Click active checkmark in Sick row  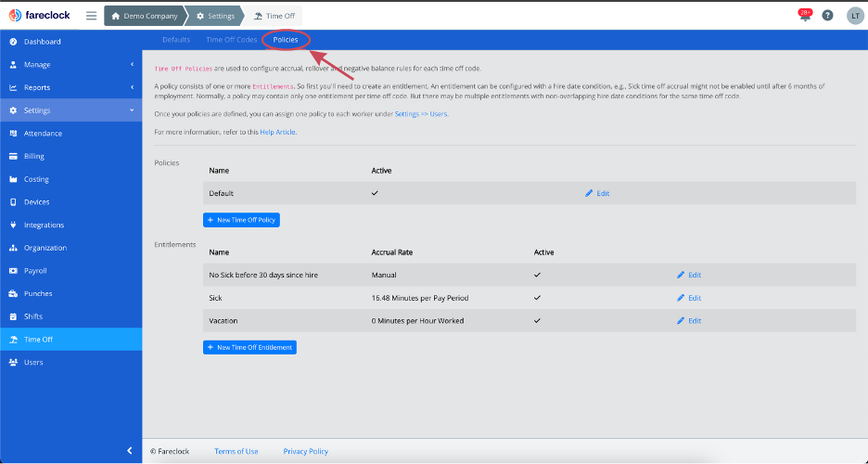[538, 298]
